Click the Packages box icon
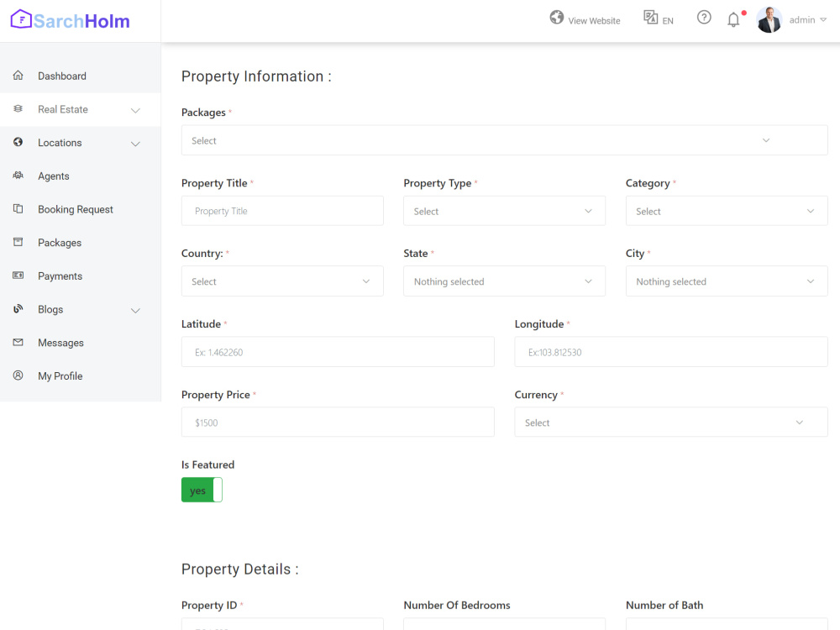Image resolution: width=840 pixels, height=630 pixels. (x=18, y=242)
